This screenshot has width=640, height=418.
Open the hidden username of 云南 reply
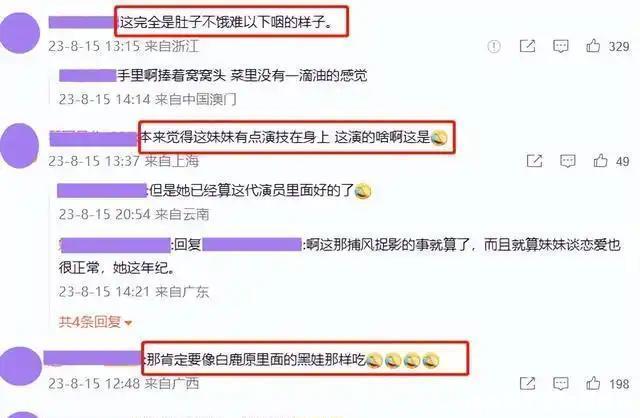tap(102, 191)
